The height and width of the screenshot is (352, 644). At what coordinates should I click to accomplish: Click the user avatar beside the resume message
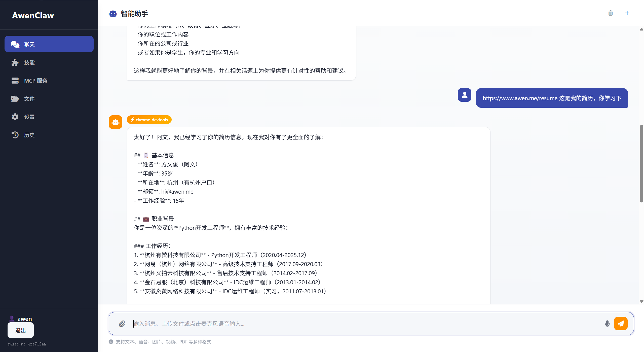[x=464, y=95]
